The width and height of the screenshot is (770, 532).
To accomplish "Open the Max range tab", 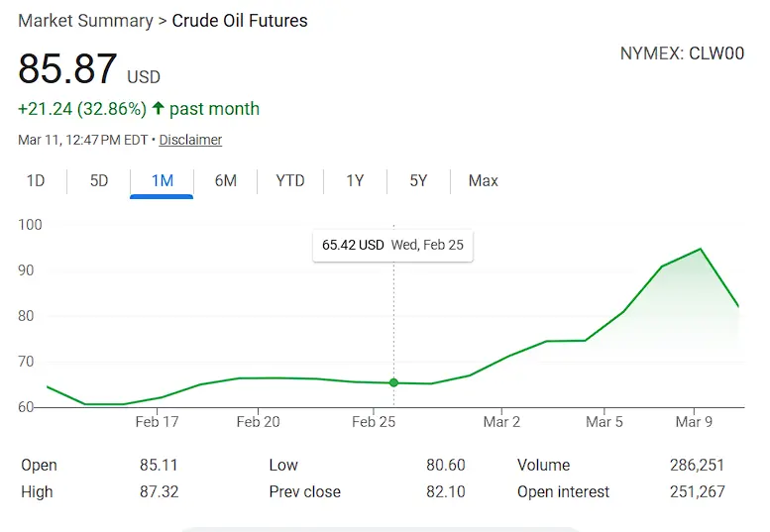I will point(484,180).
